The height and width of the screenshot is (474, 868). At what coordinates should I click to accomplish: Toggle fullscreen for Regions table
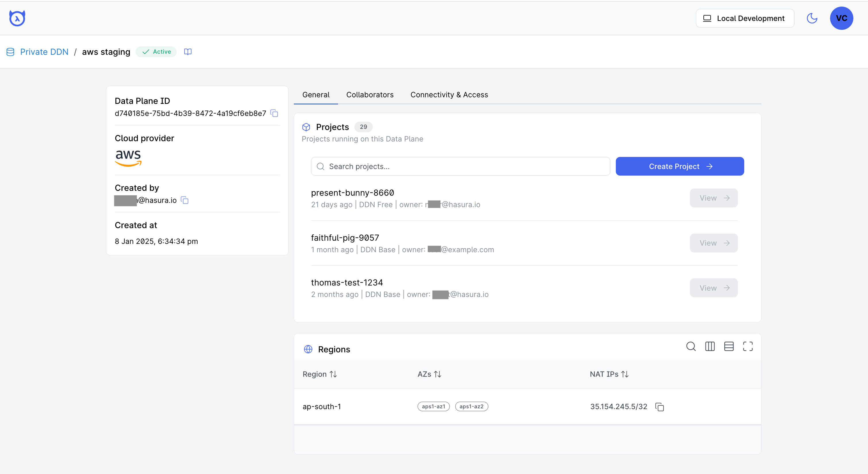(748, 346)
